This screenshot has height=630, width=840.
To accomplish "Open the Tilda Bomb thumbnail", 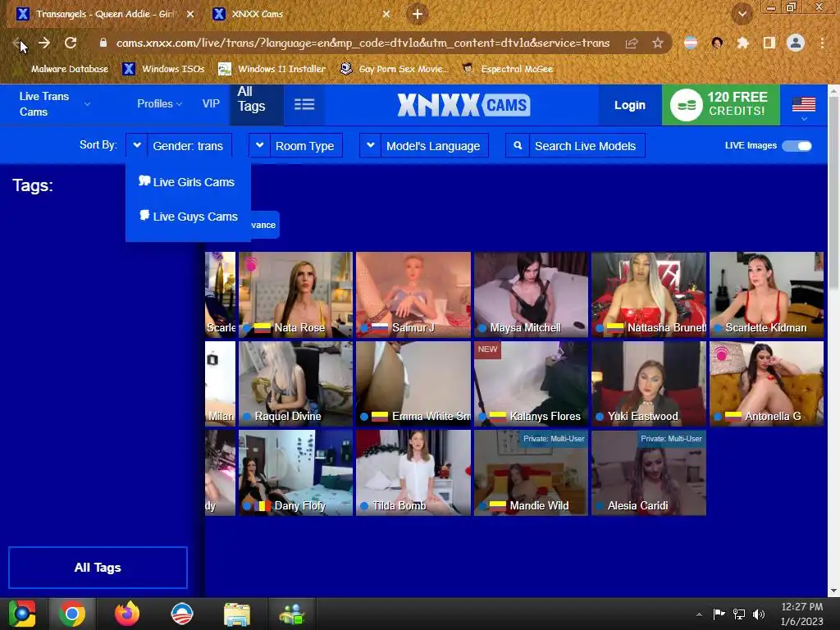I will point(413,472).
